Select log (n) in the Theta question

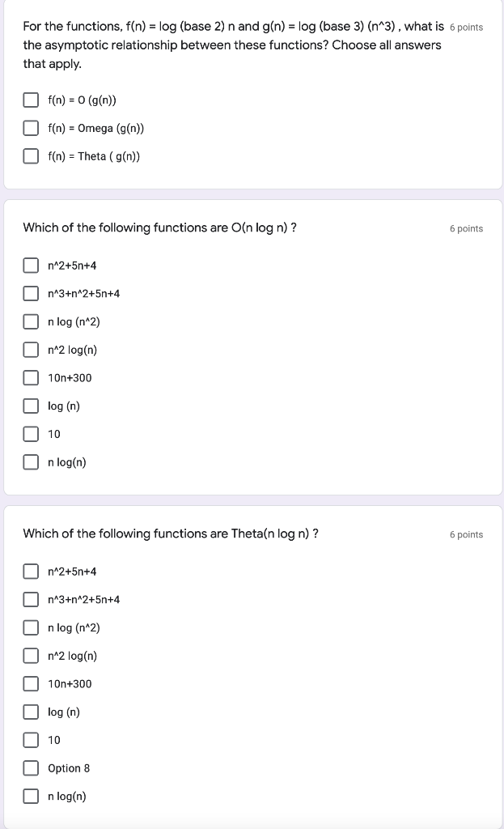31,712
